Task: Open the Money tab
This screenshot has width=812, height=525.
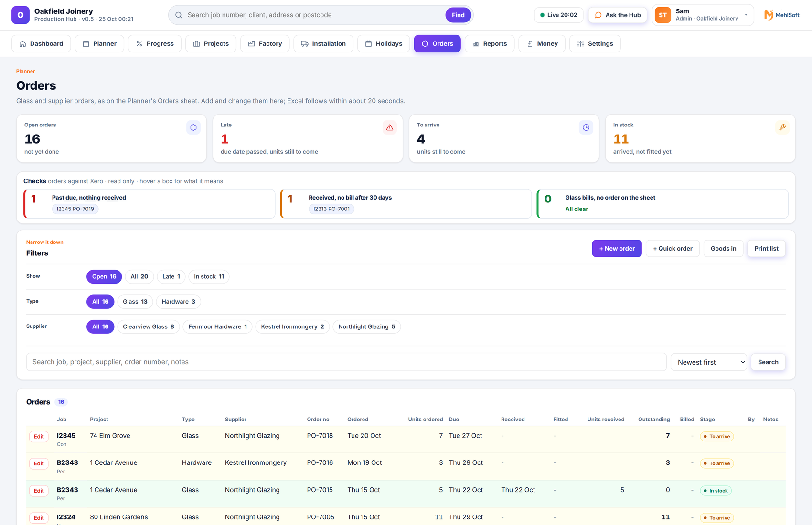Action: pos(542,43)
